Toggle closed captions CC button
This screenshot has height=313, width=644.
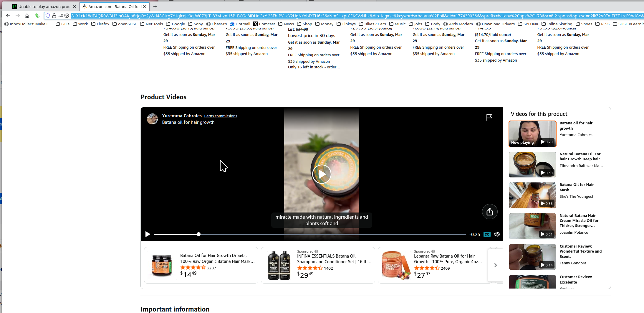487,234
